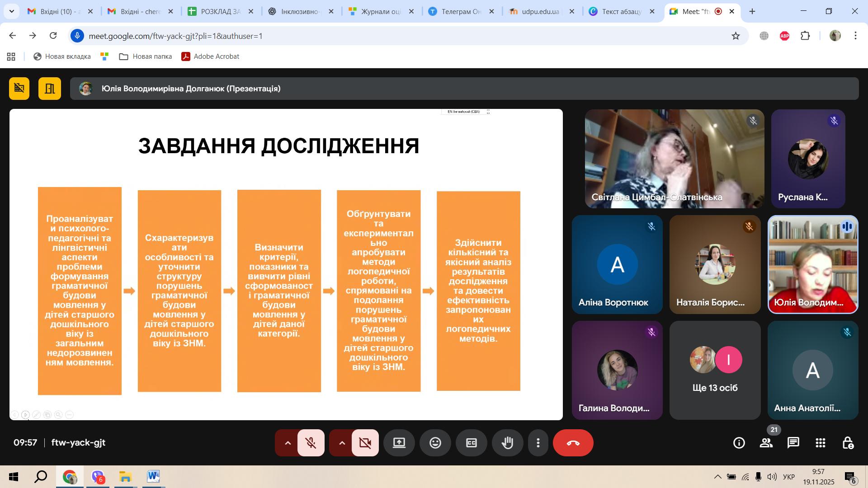Open the chat with everyone panel
Viewport: 868px width, 488px height.
pos(793,443)
